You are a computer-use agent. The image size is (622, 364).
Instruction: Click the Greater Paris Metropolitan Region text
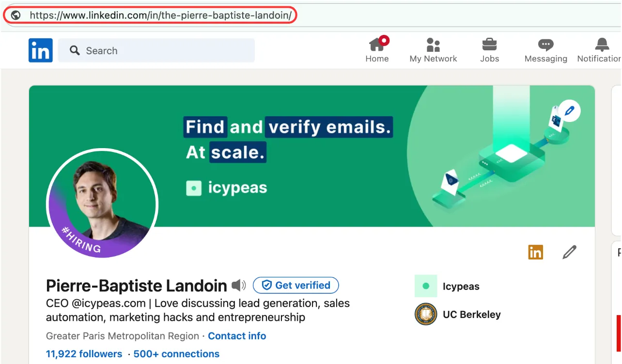(x=123, y=336)
